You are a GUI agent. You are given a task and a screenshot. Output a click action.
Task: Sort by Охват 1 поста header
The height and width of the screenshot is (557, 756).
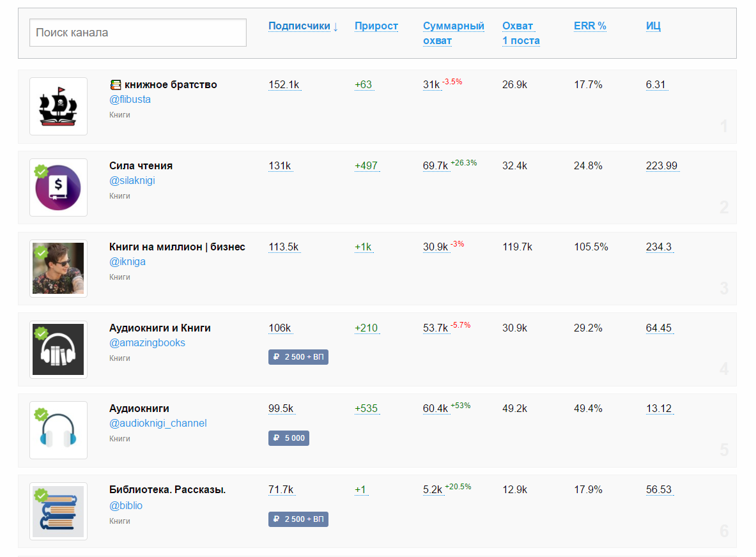tap(520, 33)
